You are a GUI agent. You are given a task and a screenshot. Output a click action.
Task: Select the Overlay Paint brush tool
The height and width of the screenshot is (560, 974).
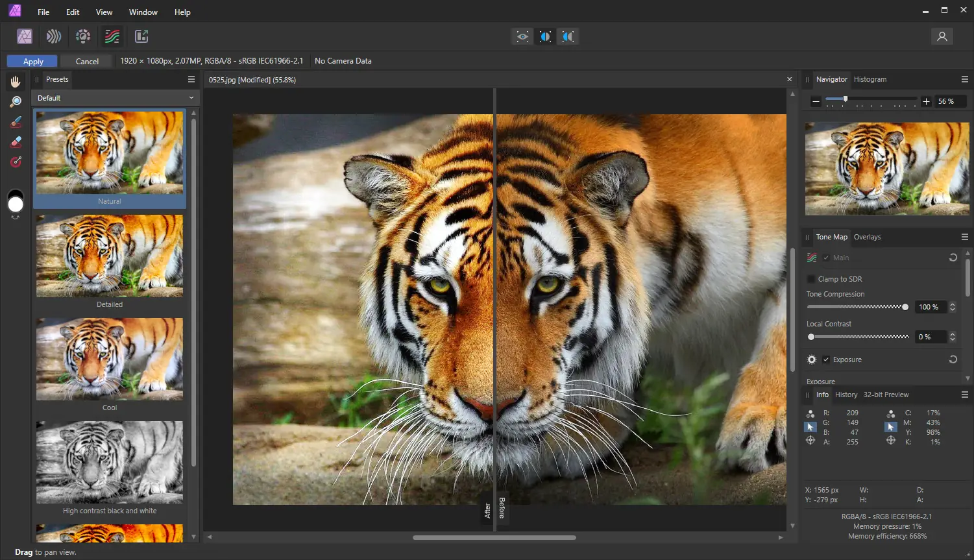click(x=16, y=122)
